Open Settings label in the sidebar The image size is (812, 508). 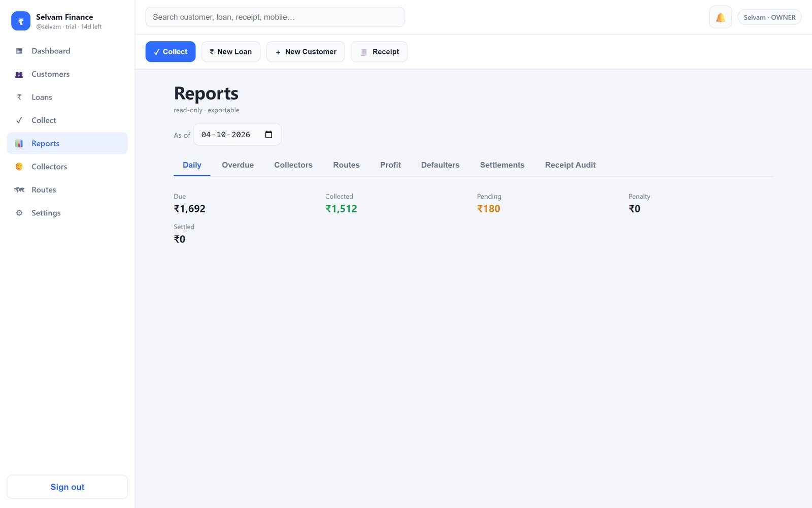click(x=46, y=213)
